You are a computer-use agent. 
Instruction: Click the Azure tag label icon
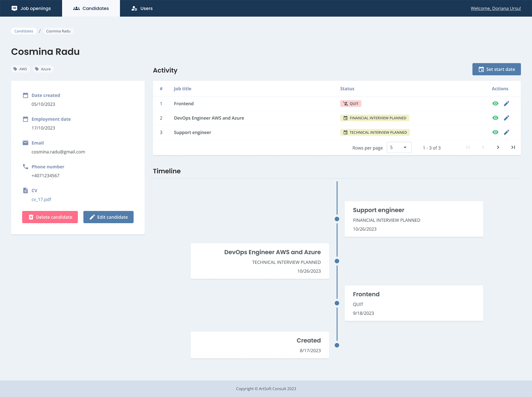pyautogui.click(x=37, y=69)
